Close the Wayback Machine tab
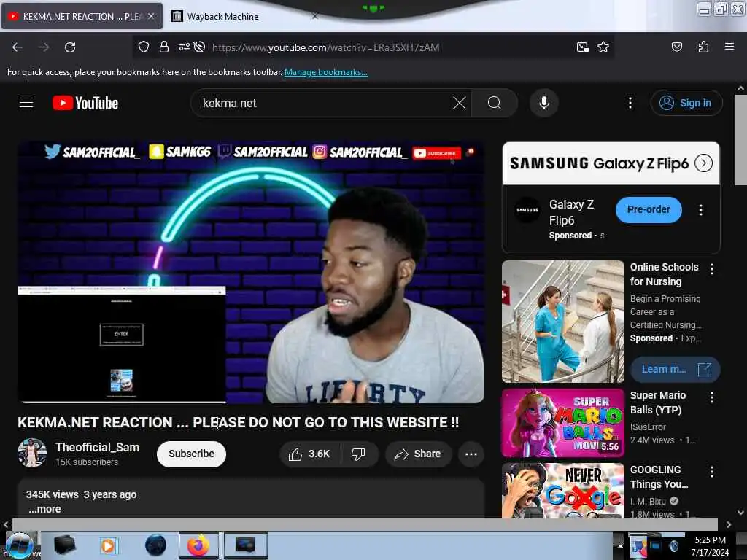The image size is (747, 560). point(315,16)
